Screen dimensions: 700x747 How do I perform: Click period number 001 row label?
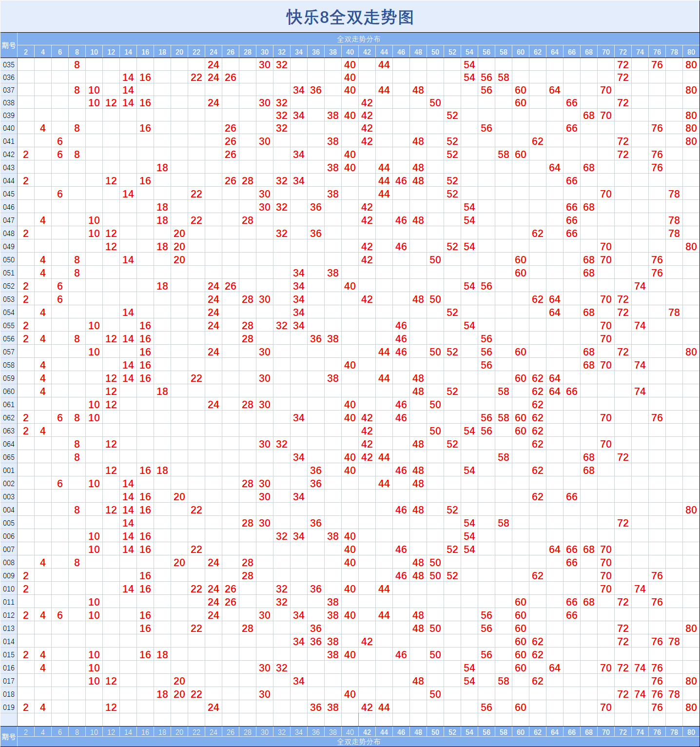pos(9,470)
